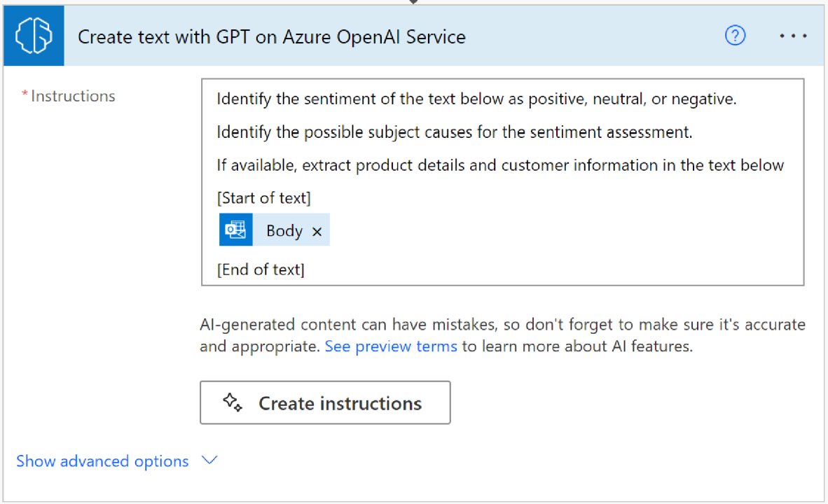Click the connector arrow above the card

[x=414, y=2]
